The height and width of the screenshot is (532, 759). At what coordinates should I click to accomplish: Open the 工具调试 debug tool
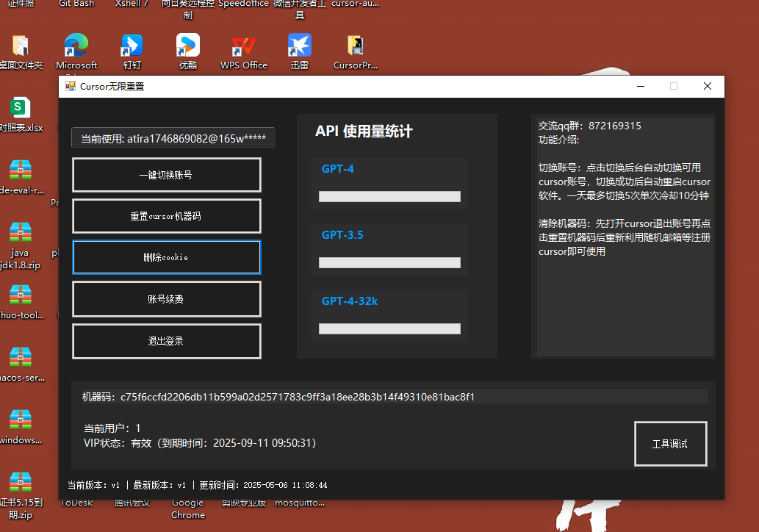pyautogui.click(x=670, y=444)
